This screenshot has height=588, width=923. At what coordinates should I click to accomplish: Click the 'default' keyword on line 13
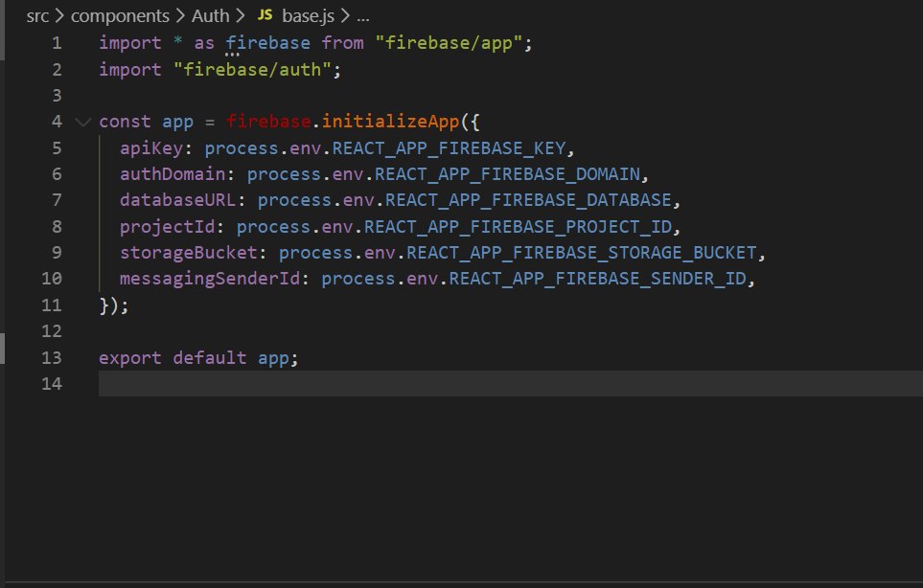[210, 357]
